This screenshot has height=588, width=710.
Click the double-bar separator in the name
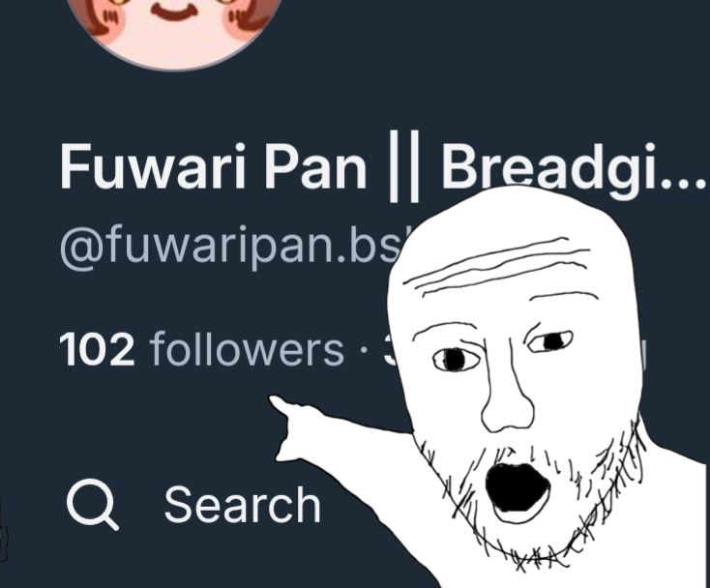(x=404, y=165)
